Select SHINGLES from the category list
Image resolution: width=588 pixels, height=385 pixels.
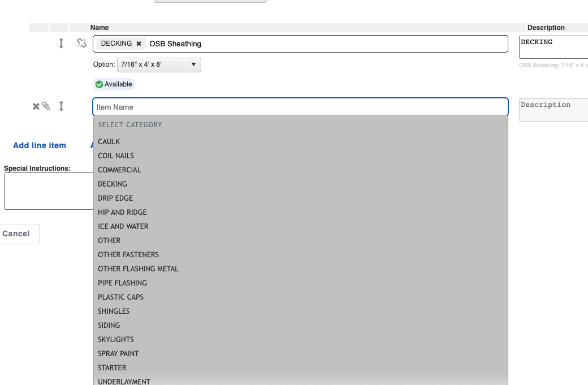[114, 312]
